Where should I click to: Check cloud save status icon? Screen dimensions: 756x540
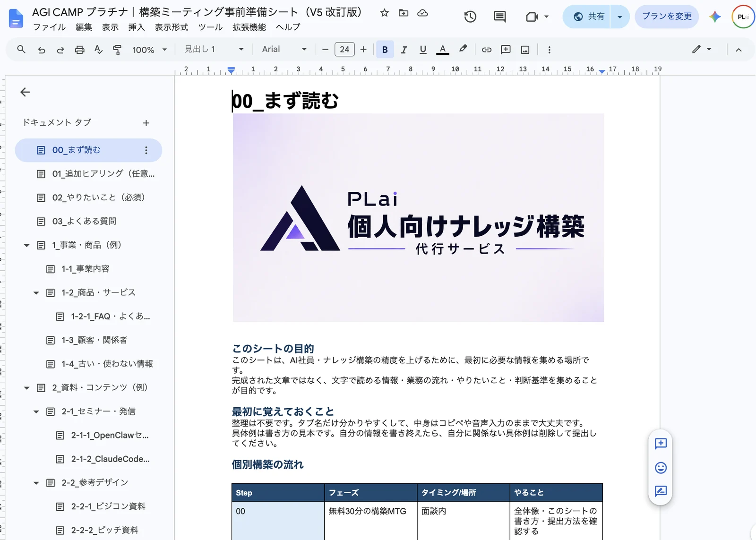[422, 13]
